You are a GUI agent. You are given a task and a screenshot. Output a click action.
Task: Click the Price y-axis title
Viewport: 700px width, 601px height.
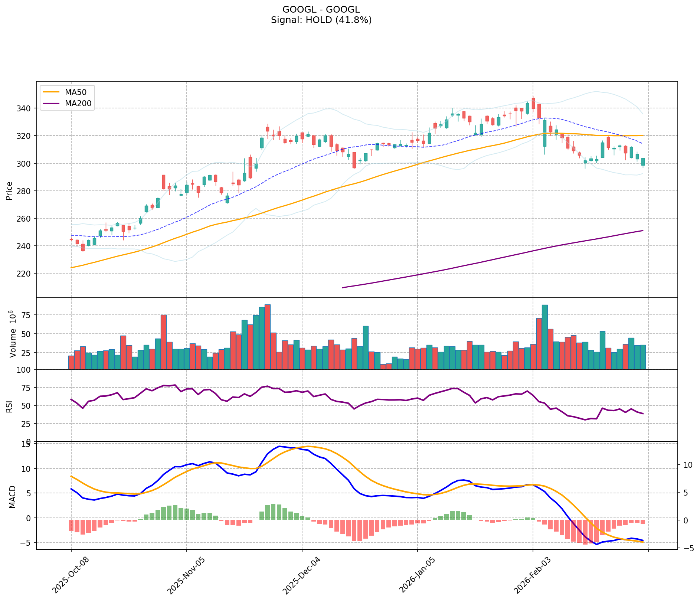pos(9,190)
